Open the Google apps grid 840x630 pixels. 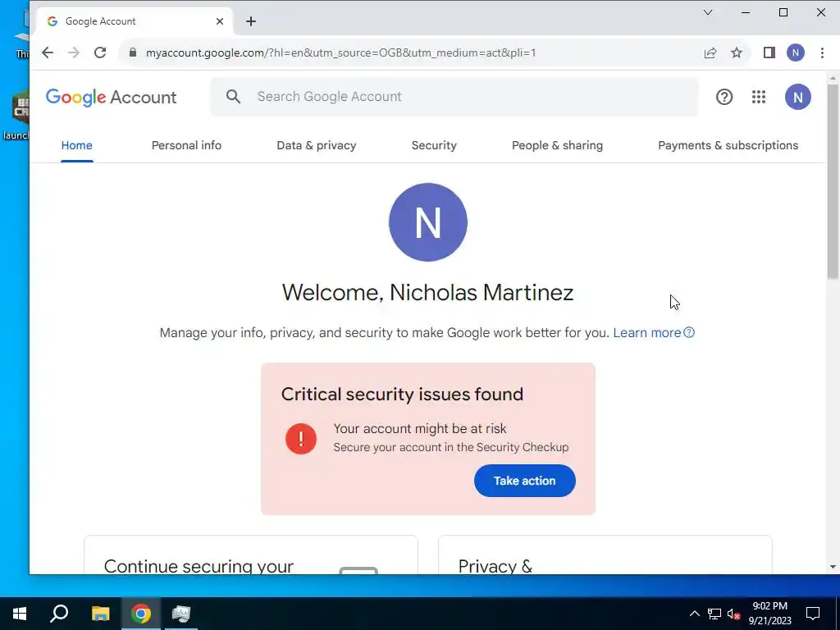point(759,97)
